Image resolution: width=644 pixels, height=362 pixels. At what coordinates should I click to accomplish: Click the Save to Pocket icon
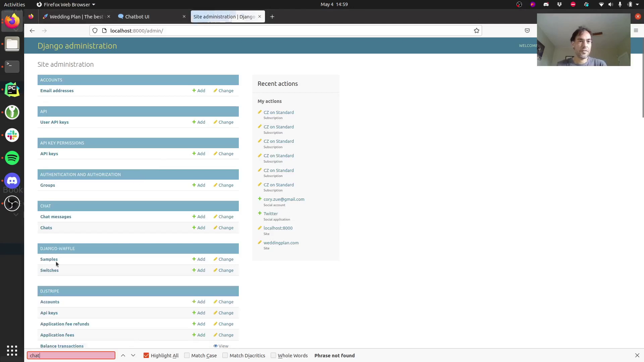527,31
